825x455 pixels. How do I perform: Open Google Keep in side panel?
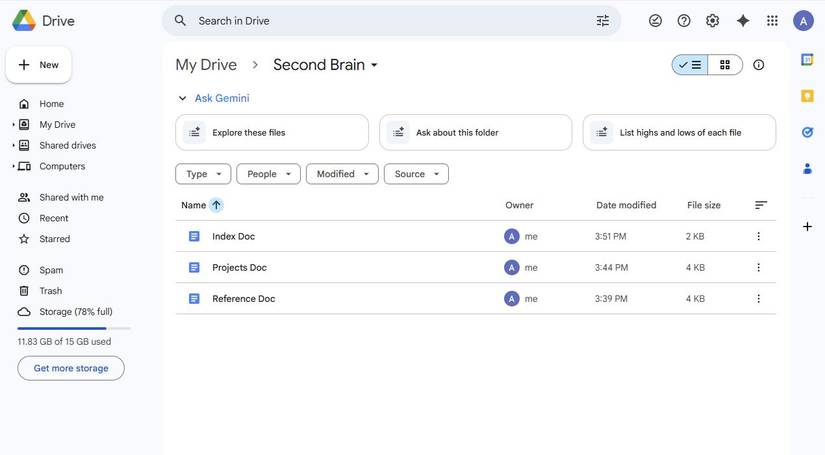pos(807,96)
